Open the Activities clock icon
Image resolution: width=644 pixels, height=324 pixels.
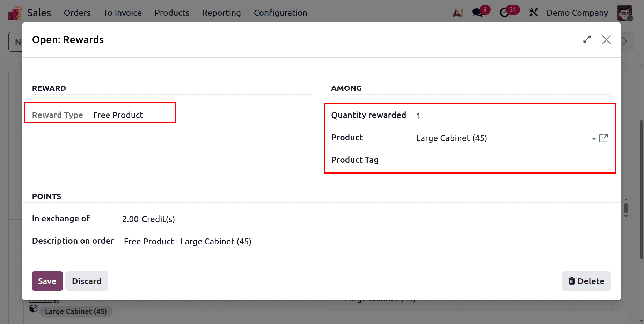[505, 13]
